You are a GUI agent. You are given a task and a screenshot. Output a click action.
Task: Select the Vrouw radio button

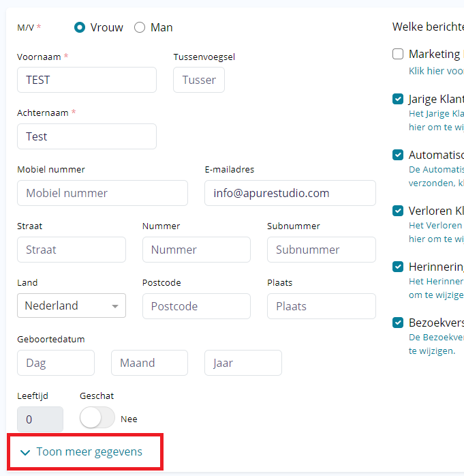pos(80,28)
